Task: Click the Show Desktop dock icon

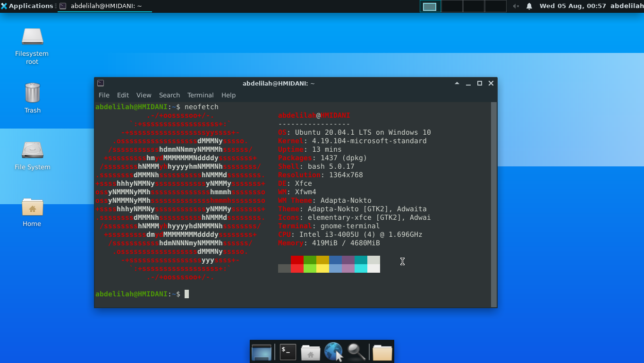Action: click(x=262, y=352)
